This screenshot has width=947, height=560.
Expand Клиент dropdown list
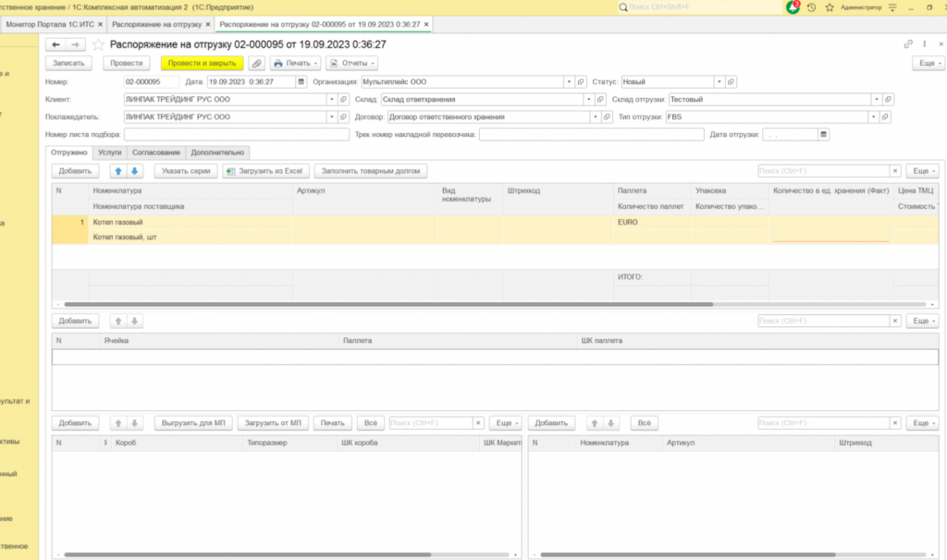(331, 99)
